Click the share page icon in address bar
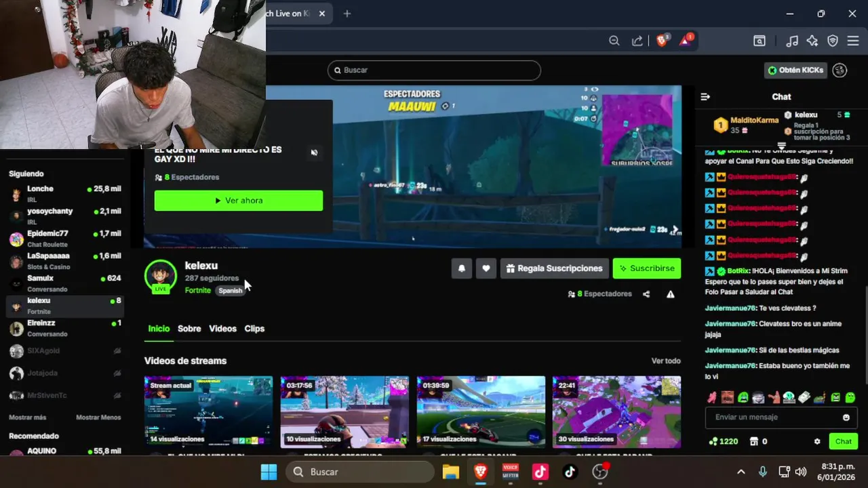 point(637,41)
